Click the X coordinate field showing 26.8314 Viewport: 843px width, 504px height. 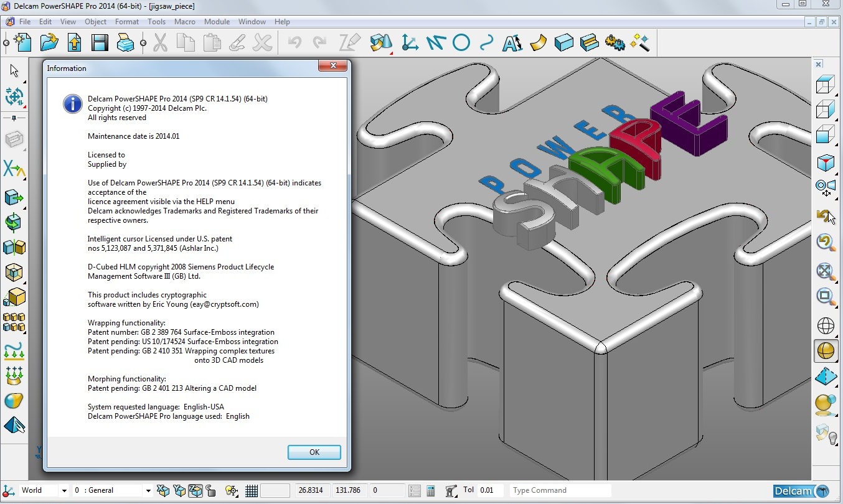pos(313,490)
